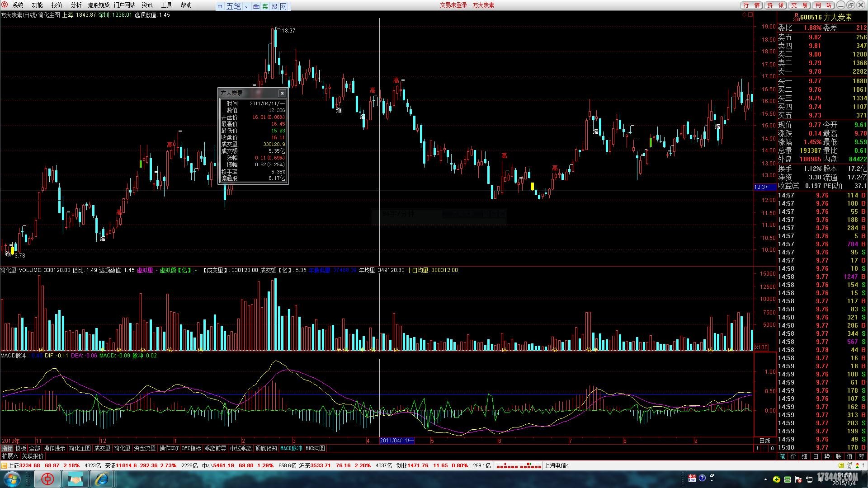Select the 模板 tab

[x=21, y=448]
